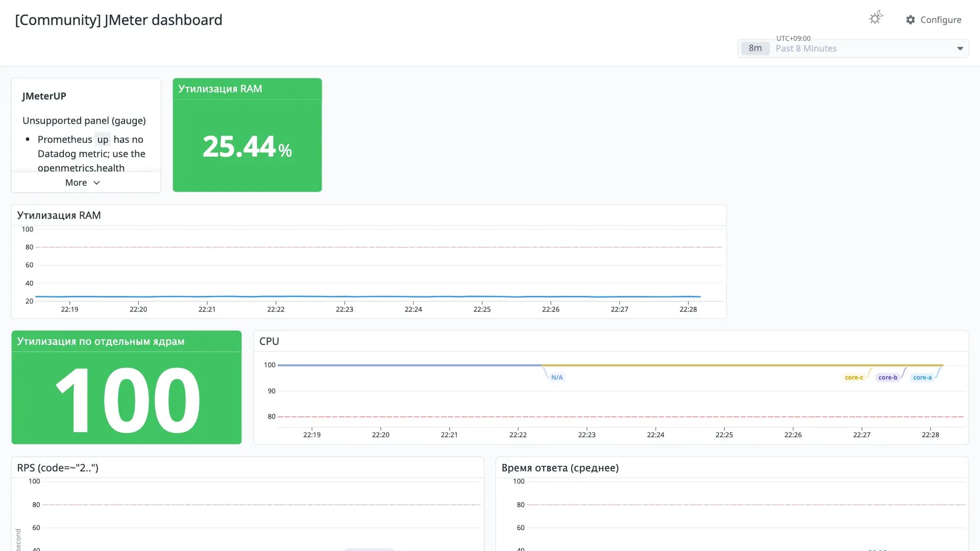Click the core-b series label
The width and height of the screenshot is (980, 551).
[888, 378]
